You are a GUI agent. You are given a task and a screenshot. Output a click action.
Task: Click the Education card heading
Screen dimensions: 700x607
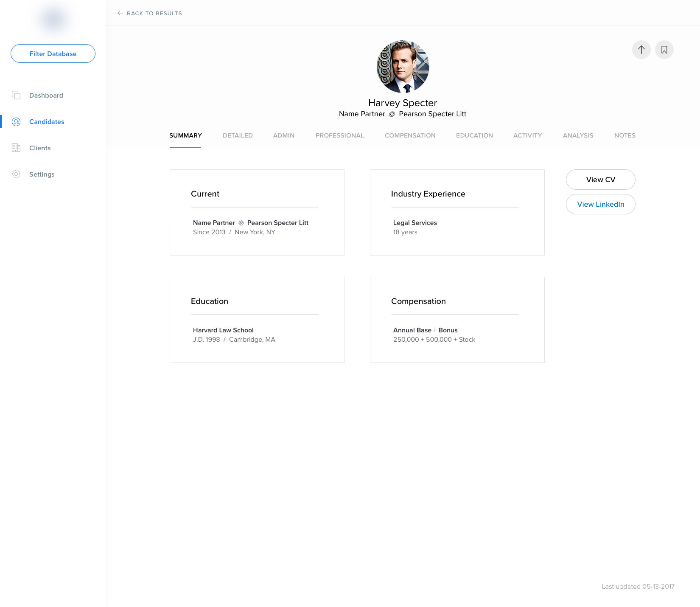[210, 301]
